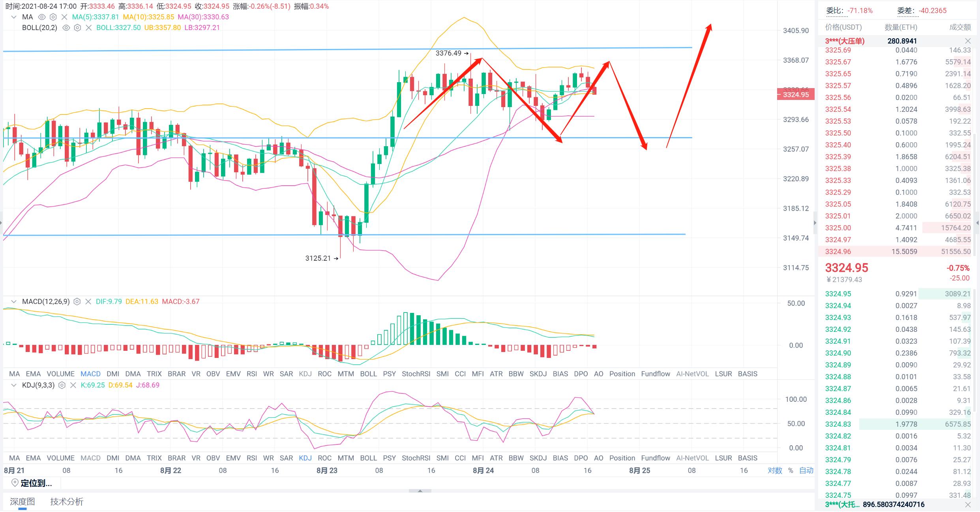Open MA indicator settings hexagon icon
This screenshot has height=512, width=980.
coord(53,17)
